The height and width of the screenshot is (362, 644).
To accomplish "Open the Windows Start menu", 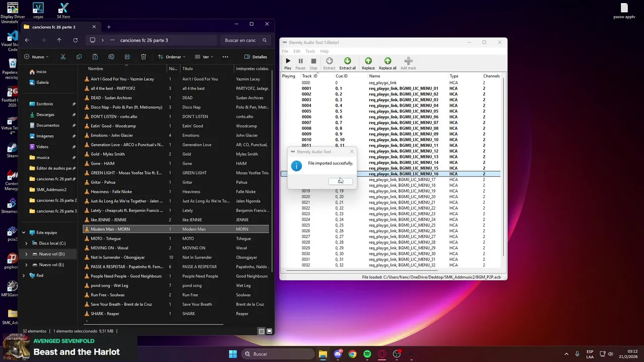I will 233,354.
